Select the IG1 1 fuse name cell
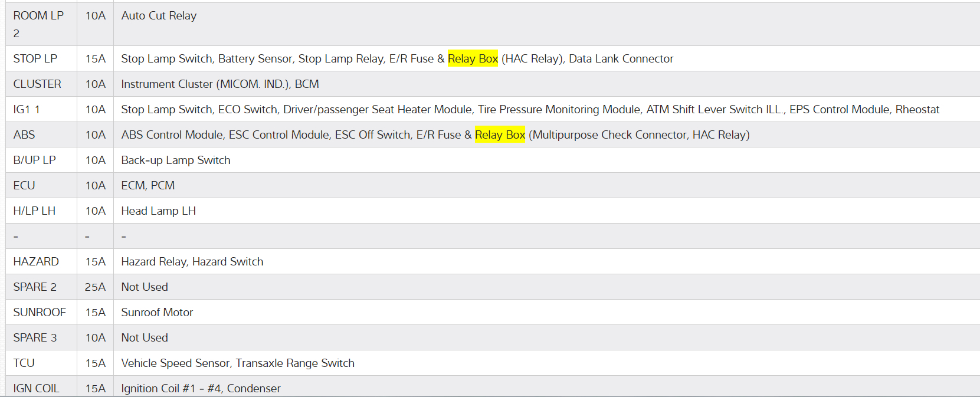The width and height of the screenshot is (980, 397). coord(27,109)
